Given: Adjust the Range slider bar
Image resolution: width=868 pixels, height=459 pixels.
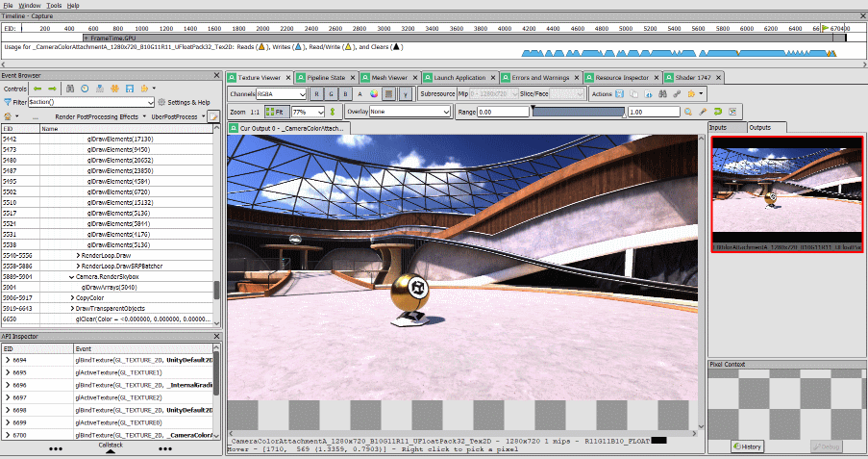Looking at the screenshot, I should pyautogui.click(x=579, y=112).
